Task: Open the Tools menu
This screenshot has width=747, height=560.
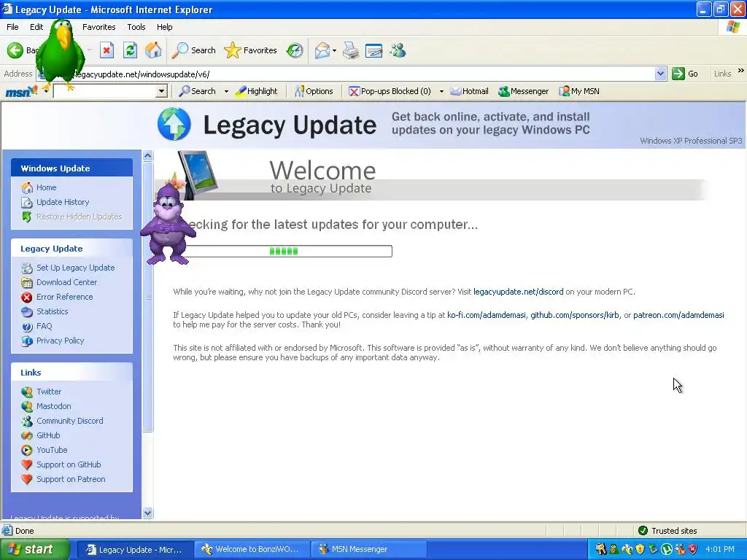Action: [x=136, y=27]
